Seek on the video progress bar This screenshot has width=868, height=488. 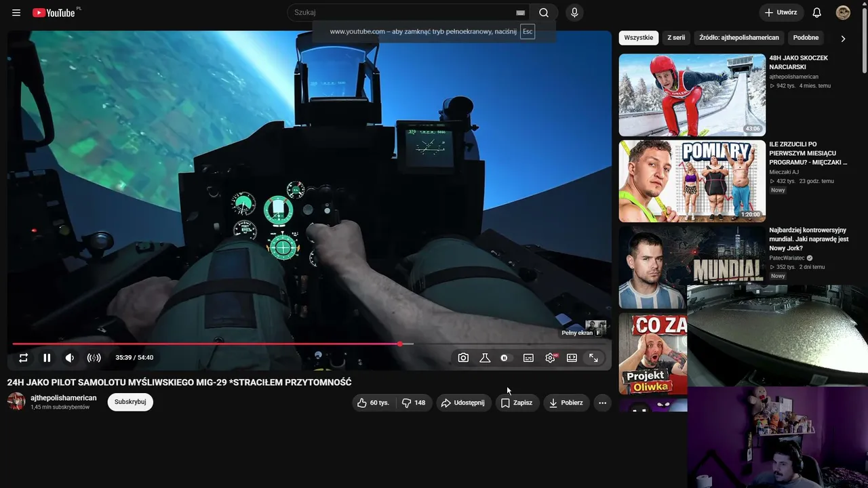click(309, 344)
